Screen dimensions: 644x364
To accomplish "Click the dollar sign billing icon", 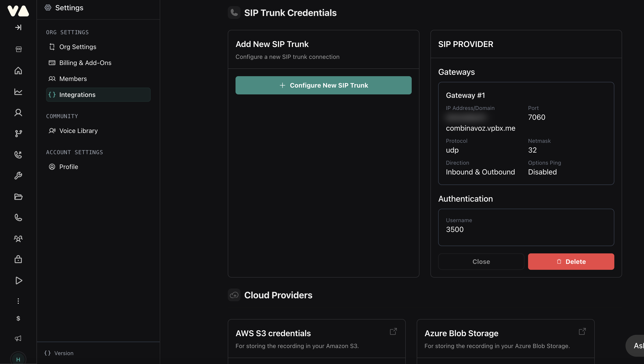I will [18, 318].
